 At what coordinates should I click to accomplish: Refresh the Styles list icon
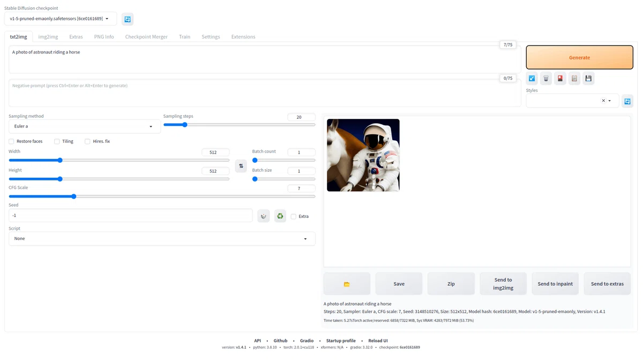(627, 101)
